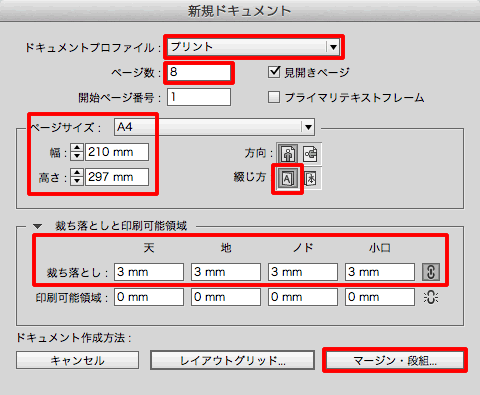Toggle the bleed values link chain icon
The height and width of the screenshot is (395, 480).
(x=431, y=272)
